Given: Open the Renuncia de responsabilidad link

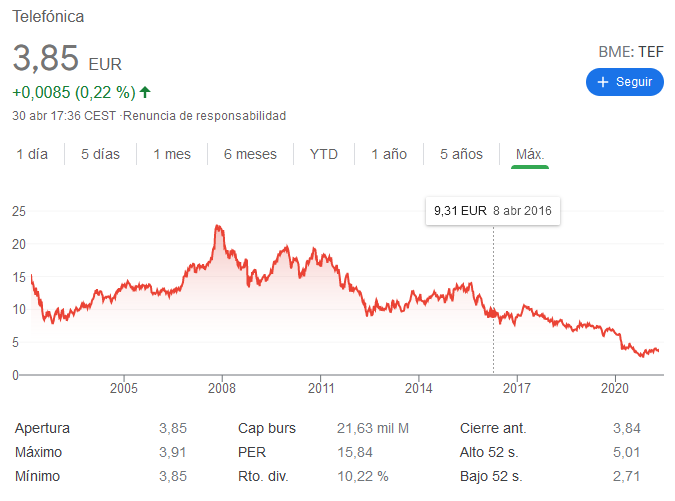Looking at the screenshot, I should click(x=204, y=116).
